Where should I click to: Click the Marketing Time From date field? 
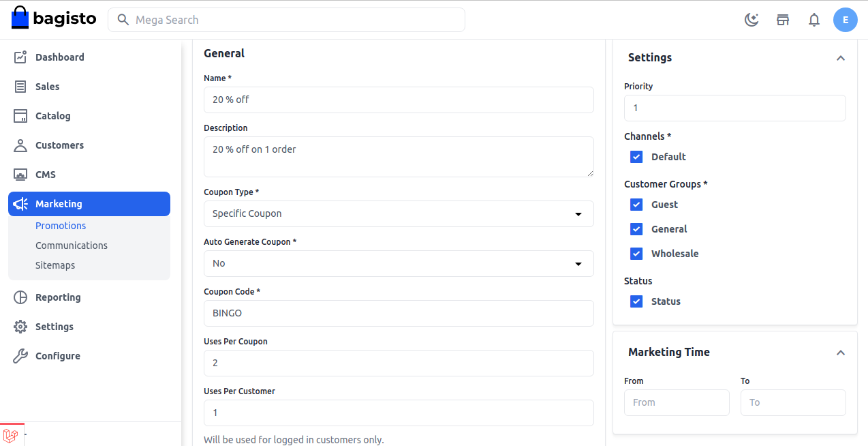(677, 402)
